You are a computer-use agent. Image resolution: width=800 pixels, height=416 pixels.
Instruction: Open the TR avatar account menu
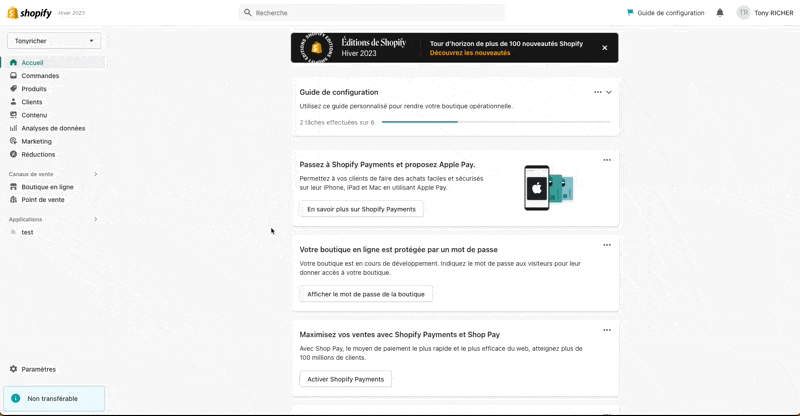(x=743, y=13)
